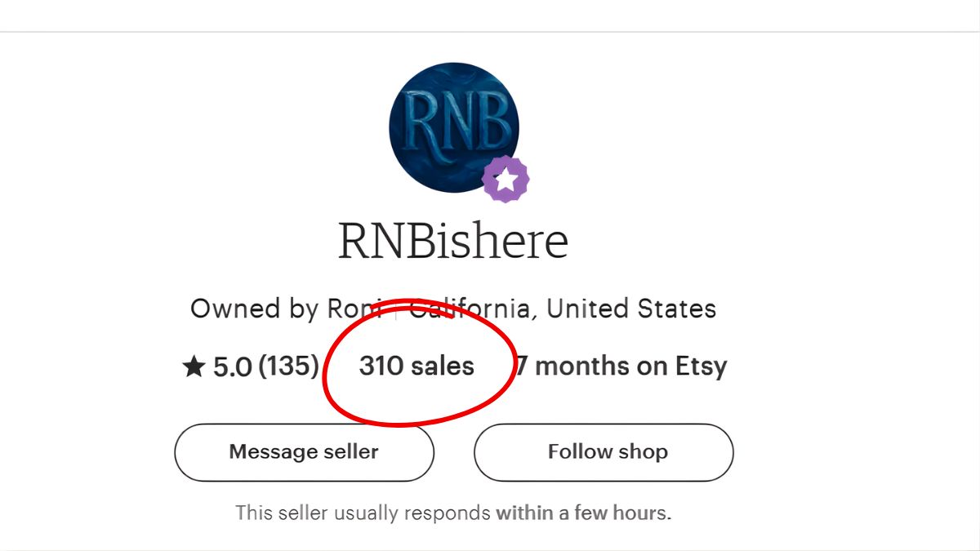
Task: Click the 310 sales number
Action: click(381, 366)
